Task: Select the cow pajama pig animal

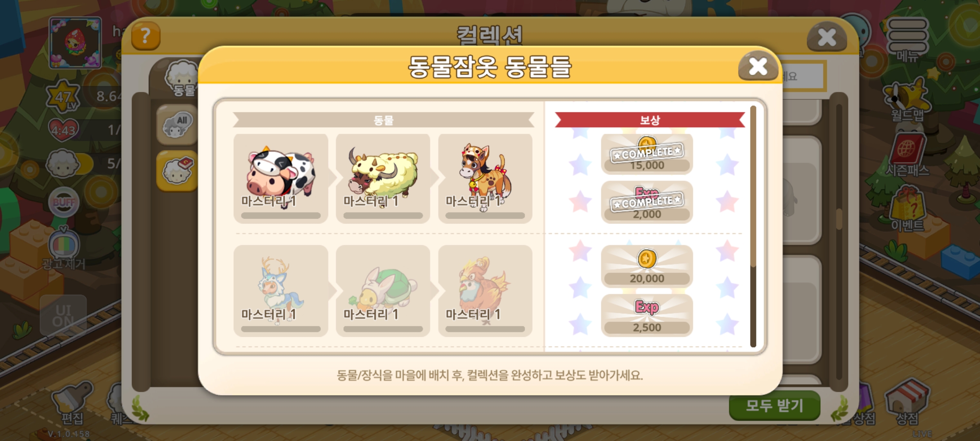Action: click(281, 178)
